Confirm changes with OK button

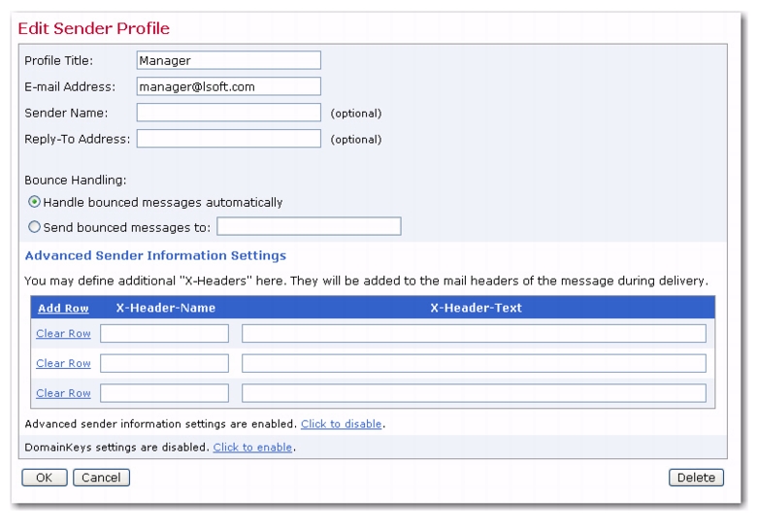45,478
